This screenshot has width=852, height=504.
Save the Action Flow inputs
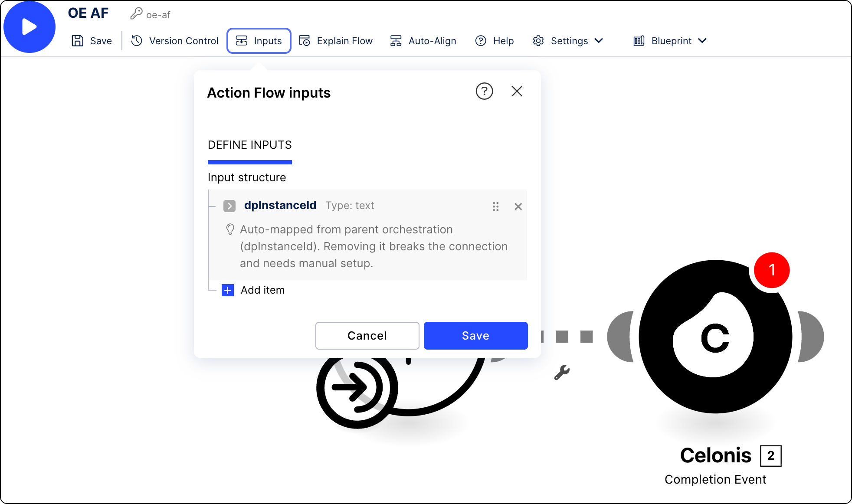(475, 335)
